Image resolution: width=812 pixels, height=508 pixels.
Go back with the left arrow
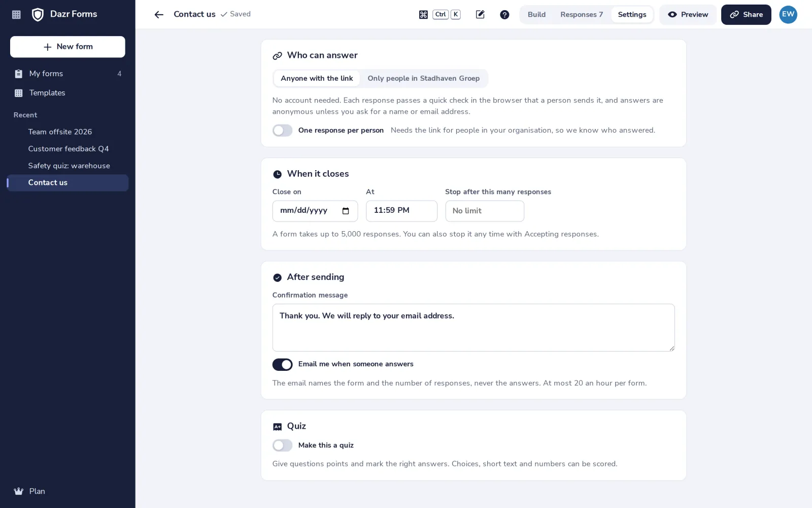click(159, 15)
